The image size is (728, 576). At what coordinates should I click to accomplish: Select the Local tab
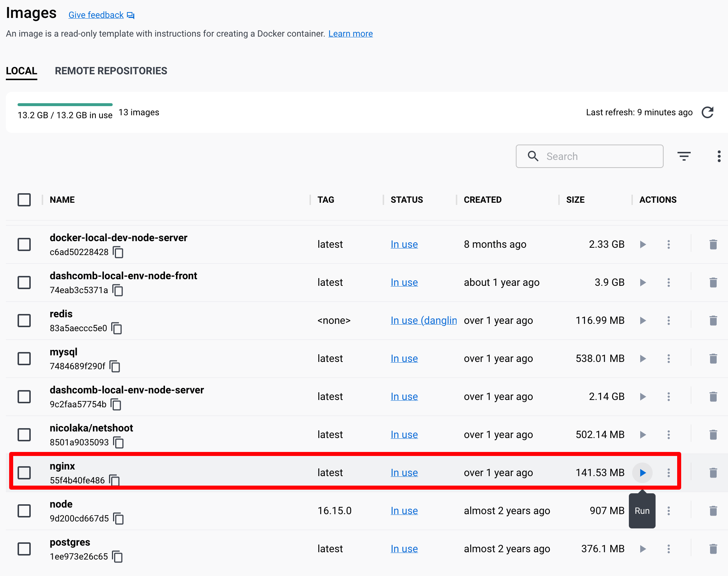22,71
